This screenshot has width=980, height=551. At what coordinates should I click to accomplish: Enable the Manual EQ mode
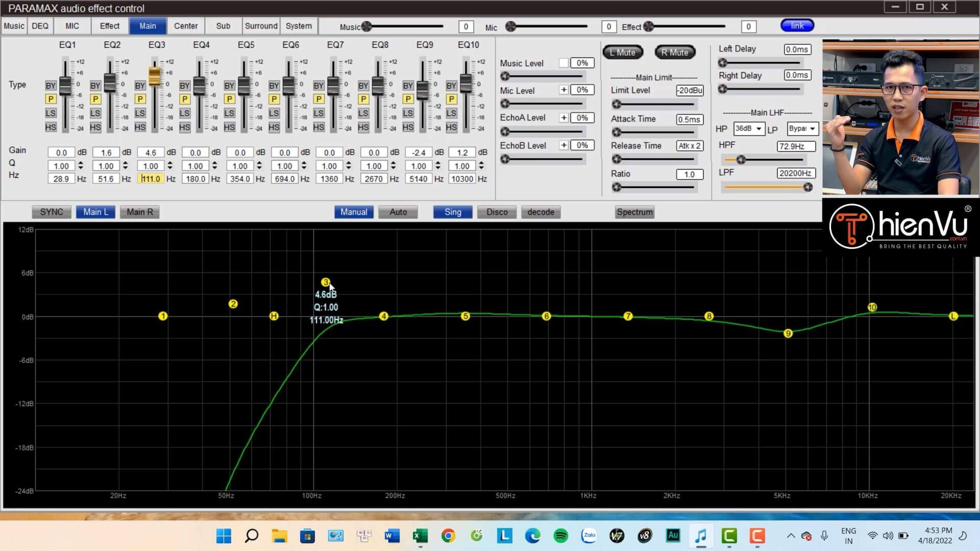point(353,212)
